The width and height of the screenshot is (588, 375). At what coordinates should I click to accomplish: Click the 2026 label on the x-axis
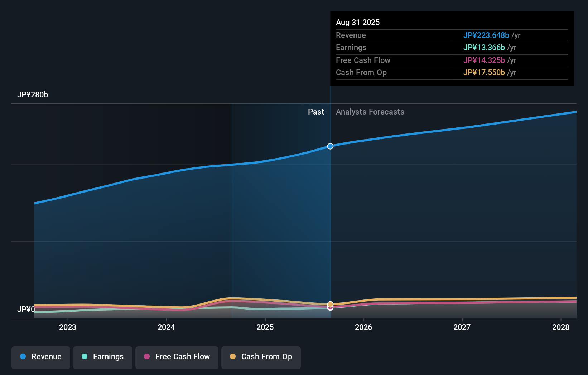tap(363, 327)
